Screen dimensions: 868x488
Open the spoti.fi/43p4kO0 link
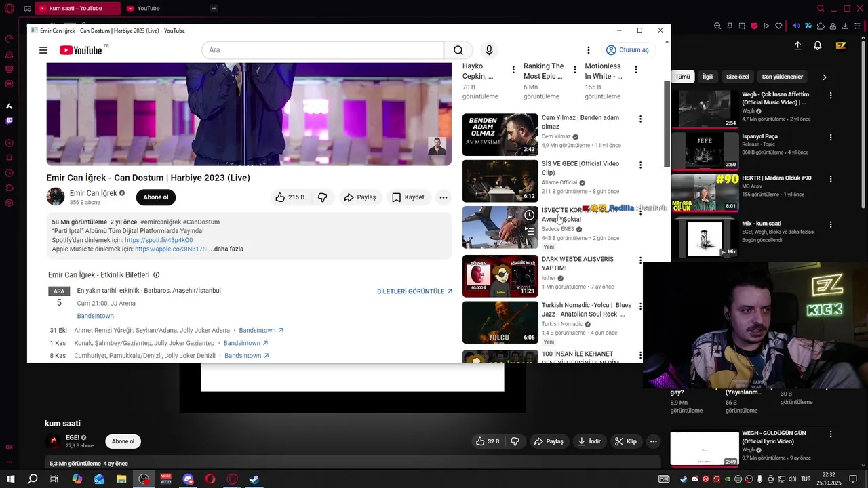pyautogui.click(x=159, y=240)
